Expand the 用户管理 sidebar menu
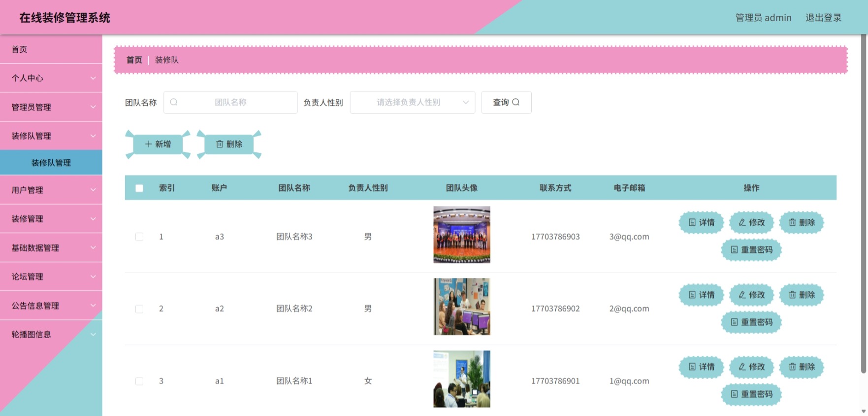This screenshot has width=868, height=416. 51,190
